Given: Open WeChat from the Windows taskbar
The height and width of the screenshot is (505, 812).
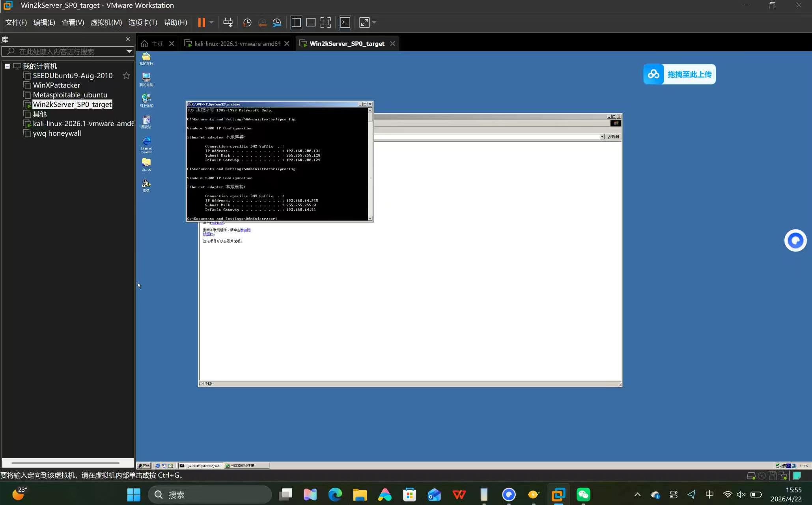Looking at the screenshot, I should click(x=583, y=495).
